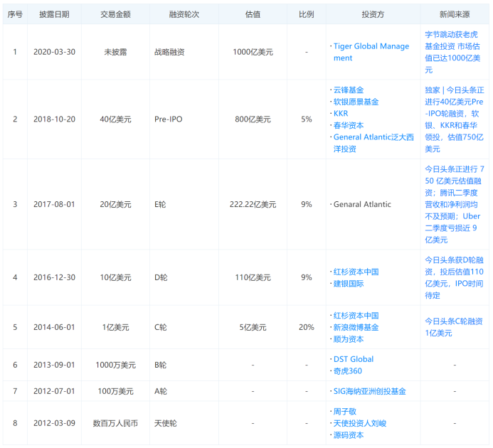Viewport: 493px width, 448px height.
Task: Click 建银国际 investor link
Action: tap(349, 284)
